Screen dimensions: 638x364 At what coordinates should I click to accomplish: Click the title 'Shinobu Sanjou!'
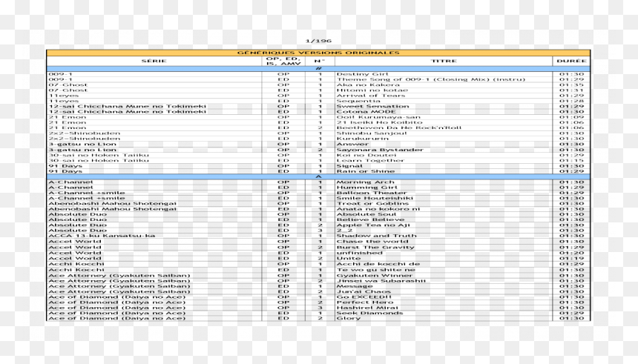[372, 133]
